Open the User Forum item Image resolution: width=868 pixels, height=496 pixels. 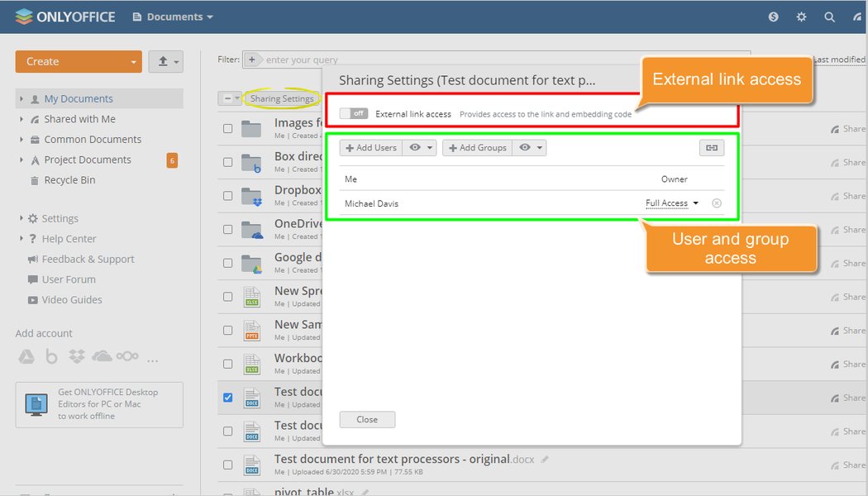click(x=69, y=279)
